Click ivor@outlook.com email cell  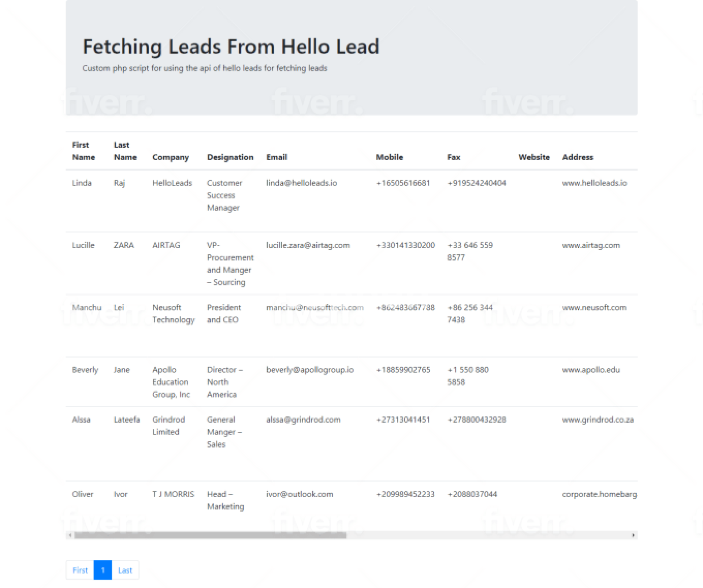tap(300, 494)
